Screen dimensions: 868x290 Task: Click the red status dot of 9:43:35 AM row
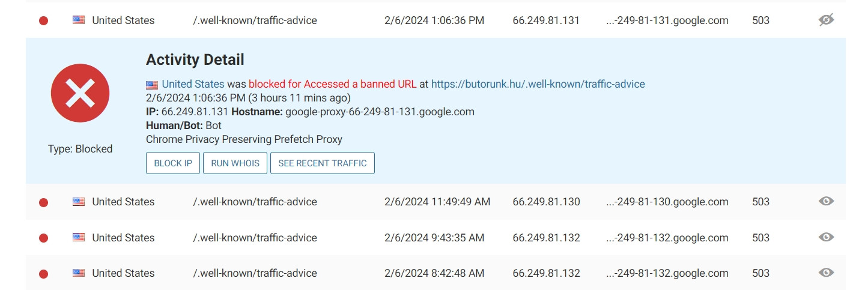(43, 238)
